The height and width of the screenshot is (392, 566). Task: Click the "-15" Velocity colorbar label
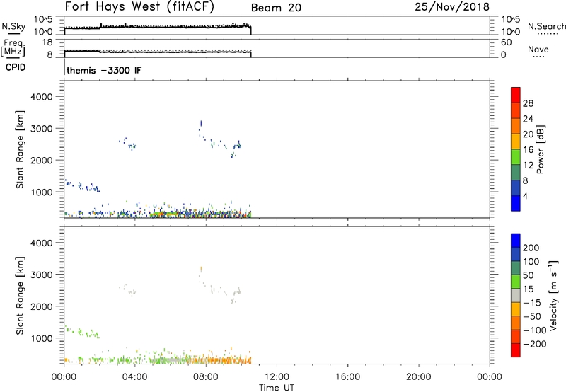click(532, 303)
